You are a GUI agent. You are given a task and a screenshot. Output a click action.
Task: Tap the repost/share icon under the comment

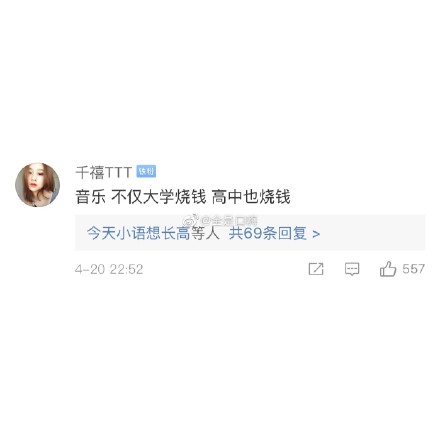coord(316,269)
